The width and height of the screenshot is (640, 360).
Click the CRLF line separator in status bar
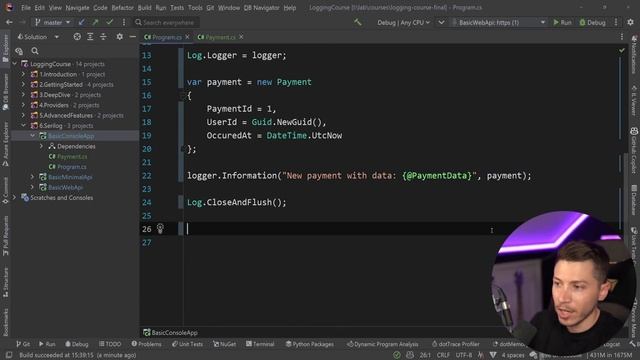[443, 355]
